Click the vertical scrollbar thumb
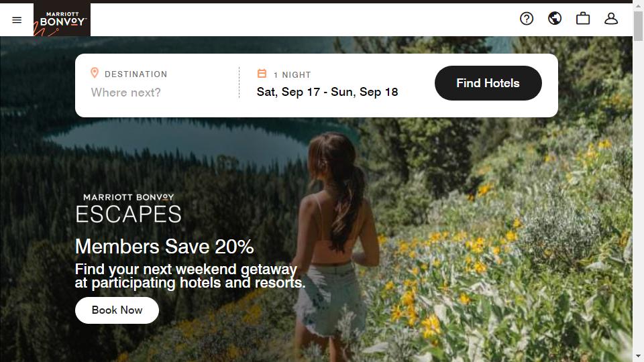Screen dimensions: 644x362 pos(638,26)
